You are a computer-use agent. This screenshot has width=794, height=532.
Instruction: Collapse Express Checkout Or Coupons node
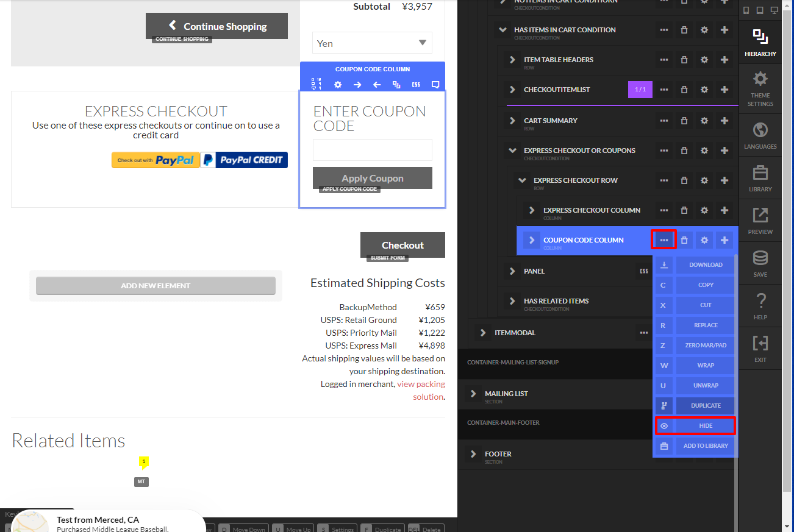(513, 151)
